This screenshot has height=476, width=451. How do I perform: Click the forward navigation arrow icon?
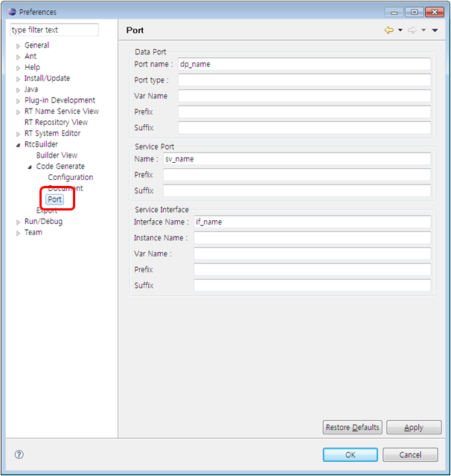[x=412, y=30]
